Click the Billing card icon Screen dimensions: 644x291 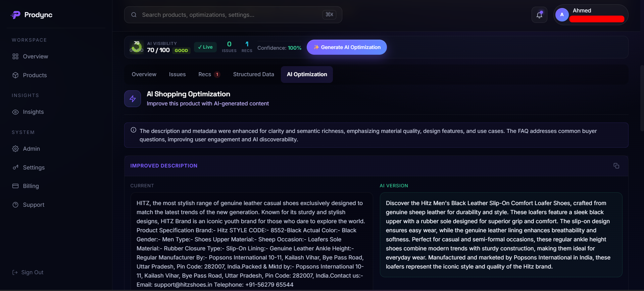pos(15,186)
